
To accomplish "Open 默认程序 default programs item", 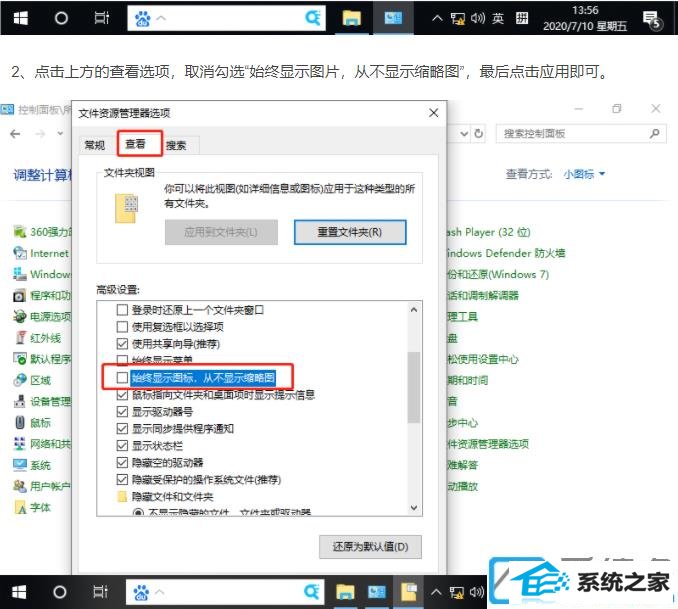I will point(42,359).
